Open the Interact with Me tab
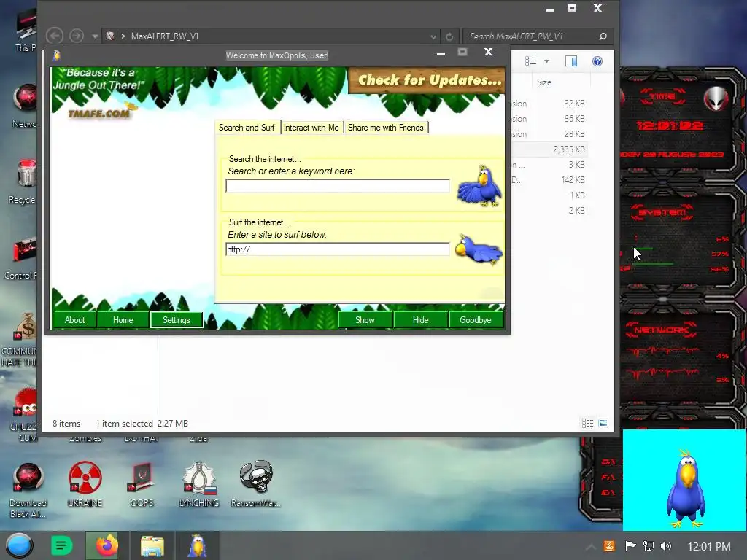Screen dimensions: 747x560 coord(311,128)
